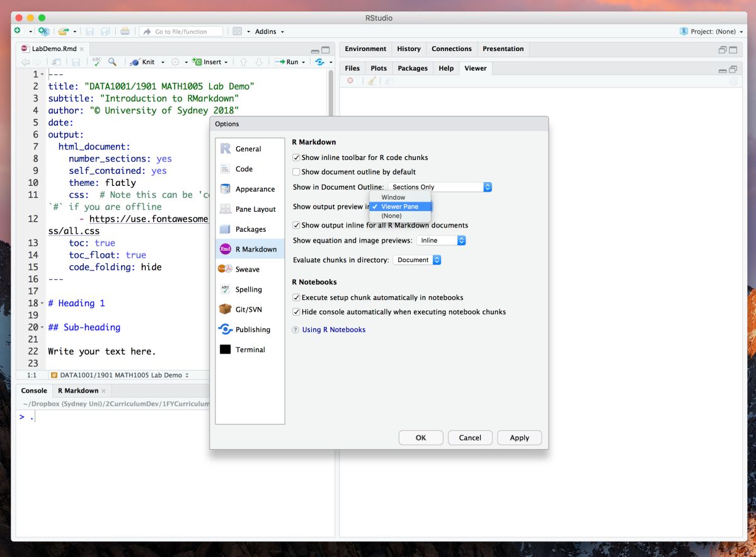
Task: Click the document settings gear icon
Action: 176,62
